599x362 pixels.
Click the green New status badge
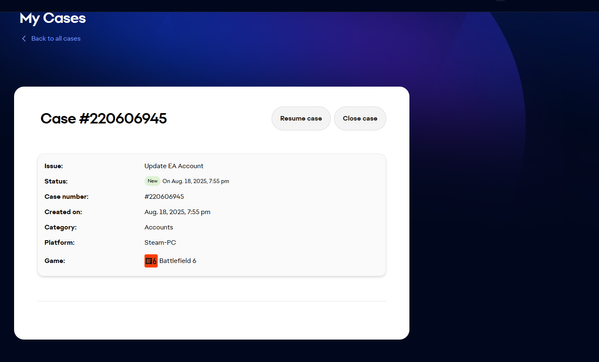click(152, 181)
